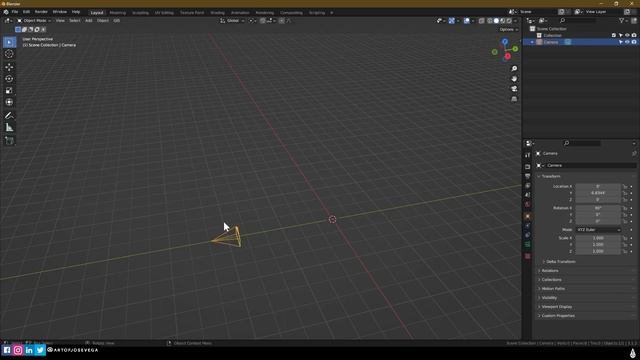Pick the Rotate tool
Screen dimensions: 640x360
click(x=9, y=79)
